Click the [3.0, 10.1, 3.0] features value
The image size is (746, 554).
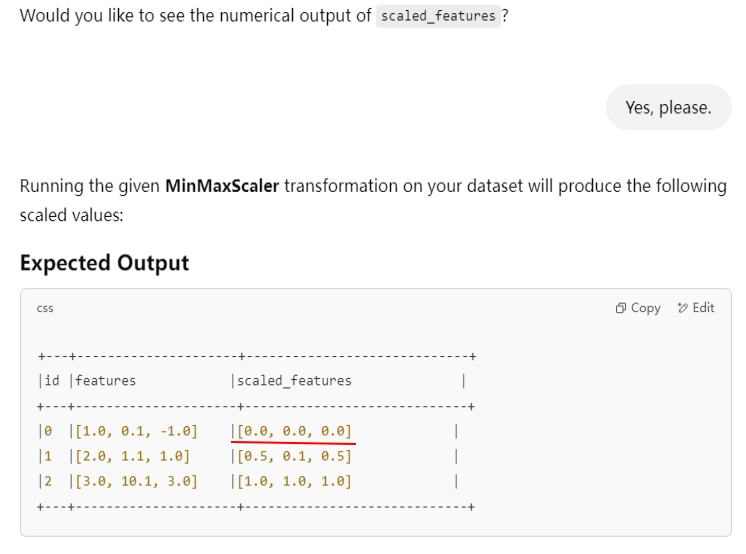pyautogui.click(x=136, y=481)
